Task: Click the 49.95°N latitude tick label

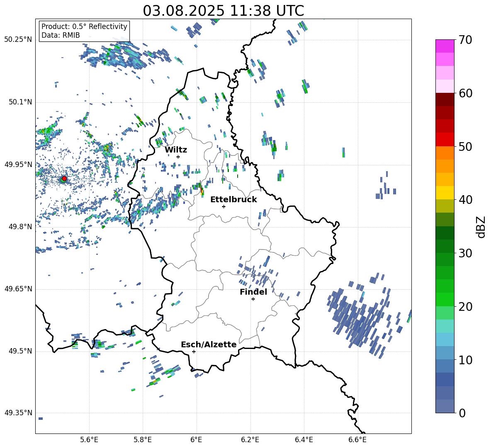Action: point(18,164)
